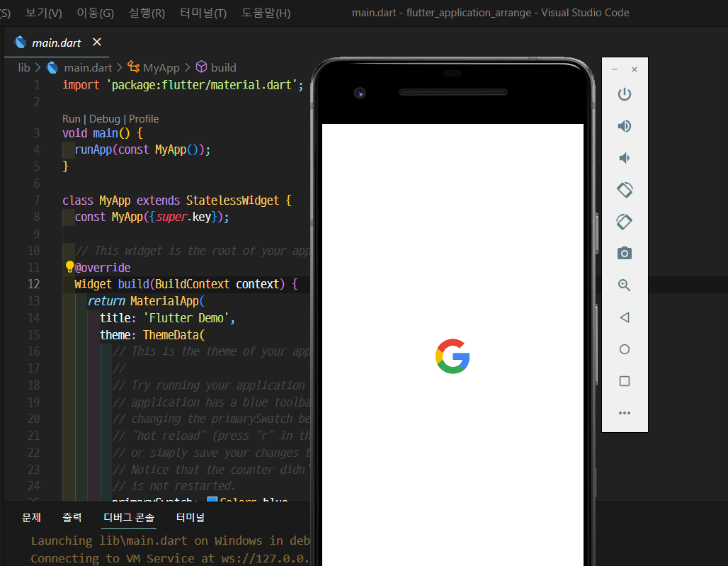The width and height of the screenshot is (728, 566).
Task: Open the 보기(V) menu
Action: pyautogui.click(x=43, y=13)
